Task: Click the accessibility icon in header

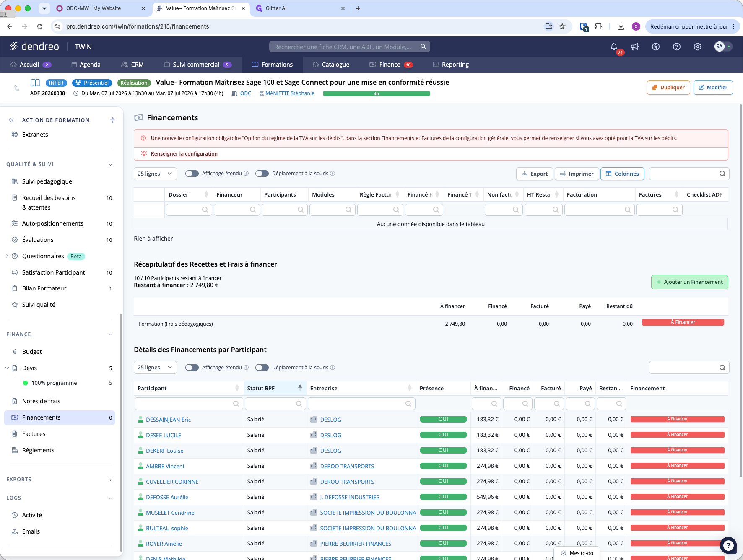Action: tap(656, 47)
